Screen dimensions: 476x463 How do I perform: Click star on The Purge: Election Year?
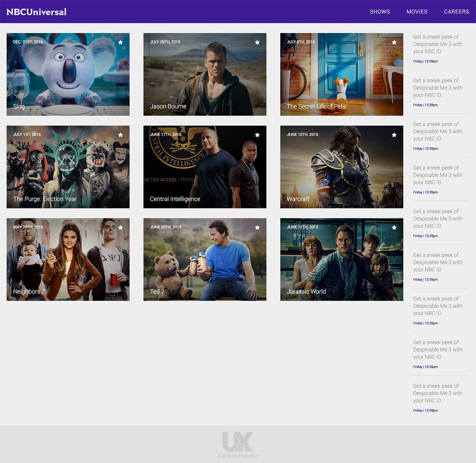tap(121, 135)
